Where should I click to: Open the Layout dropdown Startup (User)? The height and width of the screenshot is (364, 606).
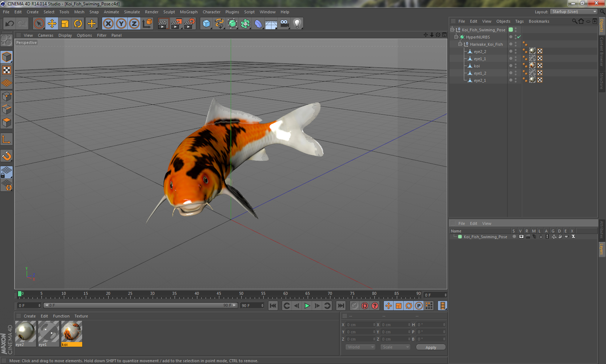point(574,12)
